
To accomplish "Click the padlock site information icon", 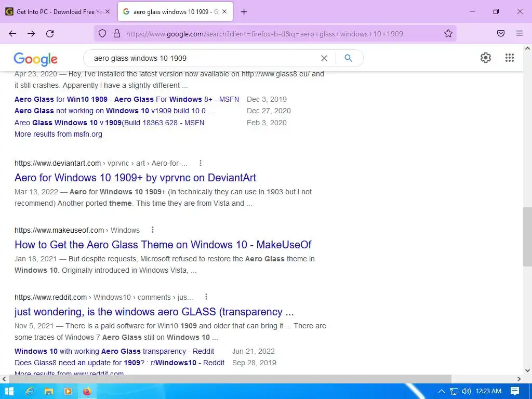I will point(117,33).
